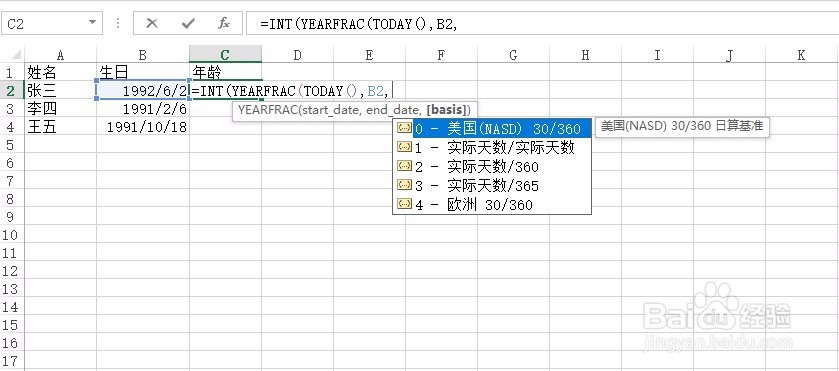Viewport: 839px width, 371px height.
Task: Click cell containing 生日
Action: (x=143, y=72)
